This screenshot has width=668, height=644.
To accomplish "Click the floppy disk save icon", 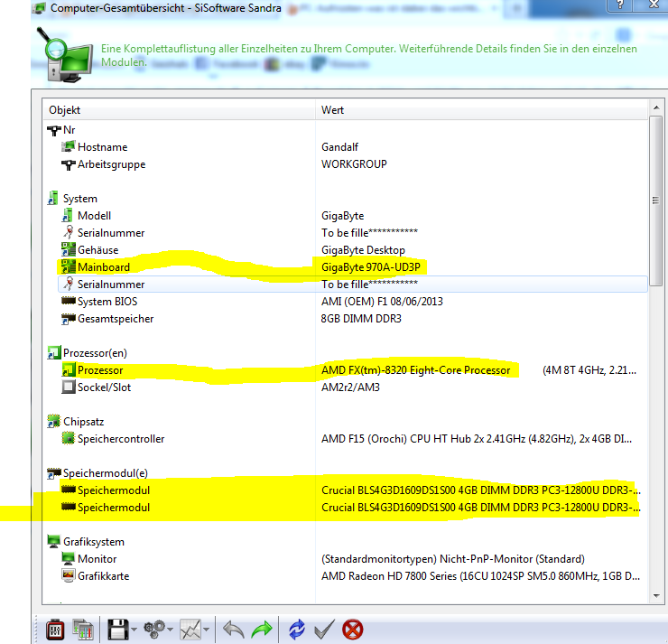I will [118, 630].
